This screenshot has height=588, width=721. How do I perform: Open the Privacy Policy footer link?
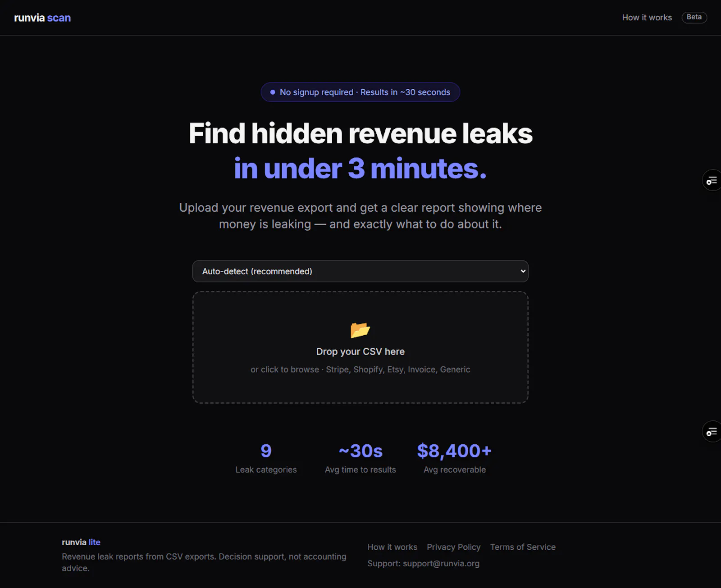(x=453, y=547)
